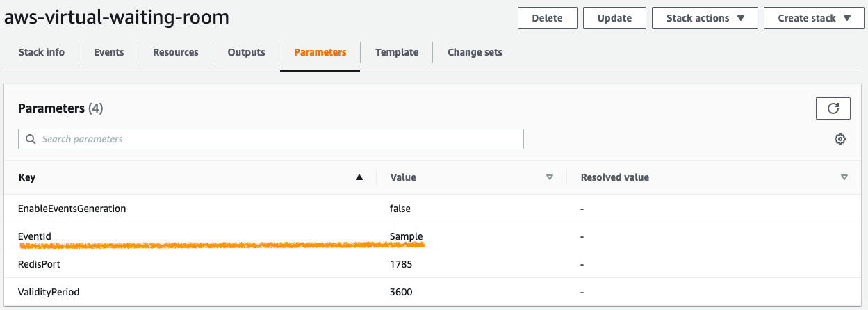This screenshot has width=868, height=310.
Task: Sort by Resolved value column arrow
Action: coord(844,177)
